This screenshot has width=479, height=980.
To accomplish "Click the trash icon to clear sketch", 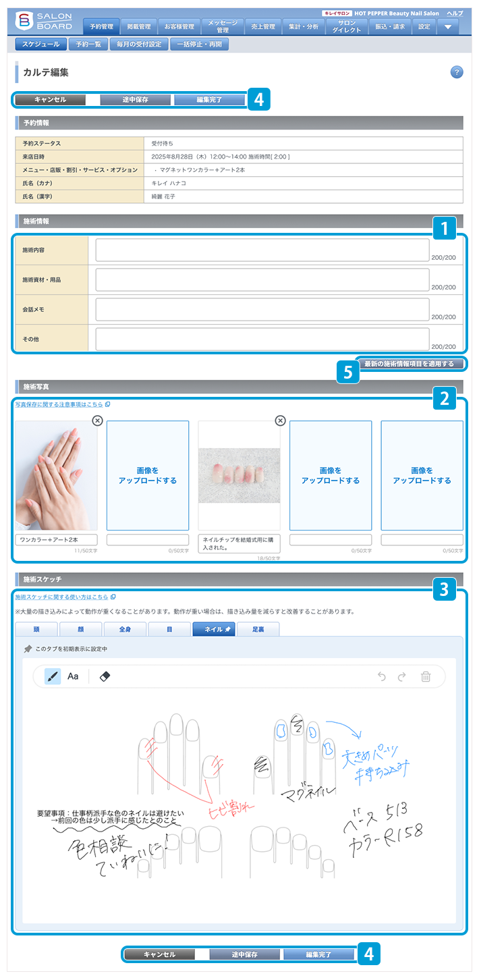I will pos(426,676).
